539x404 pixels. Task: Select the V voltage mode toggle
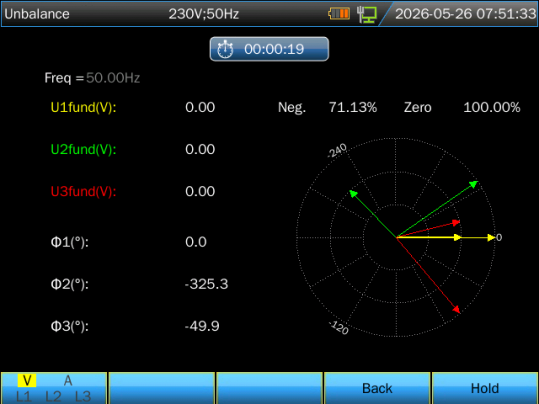[27, 381]
